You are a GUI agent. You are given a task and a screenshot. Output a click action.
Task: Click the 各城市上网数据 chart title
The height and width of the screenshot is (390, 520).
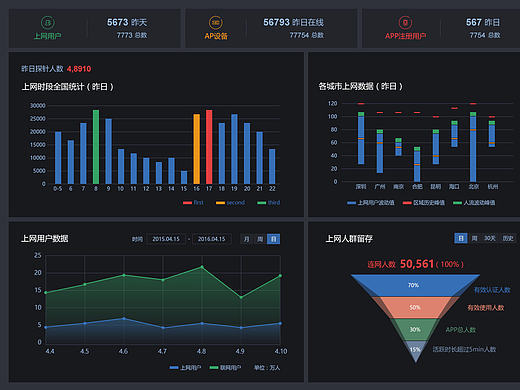point(361,86)
